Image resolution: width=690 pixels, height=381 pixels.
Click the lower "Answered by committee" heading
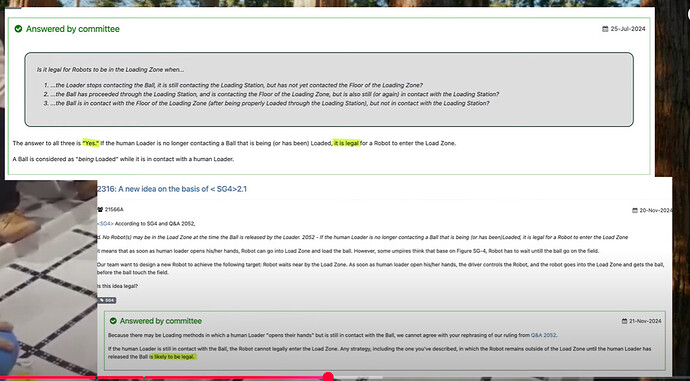click(161, 321)
